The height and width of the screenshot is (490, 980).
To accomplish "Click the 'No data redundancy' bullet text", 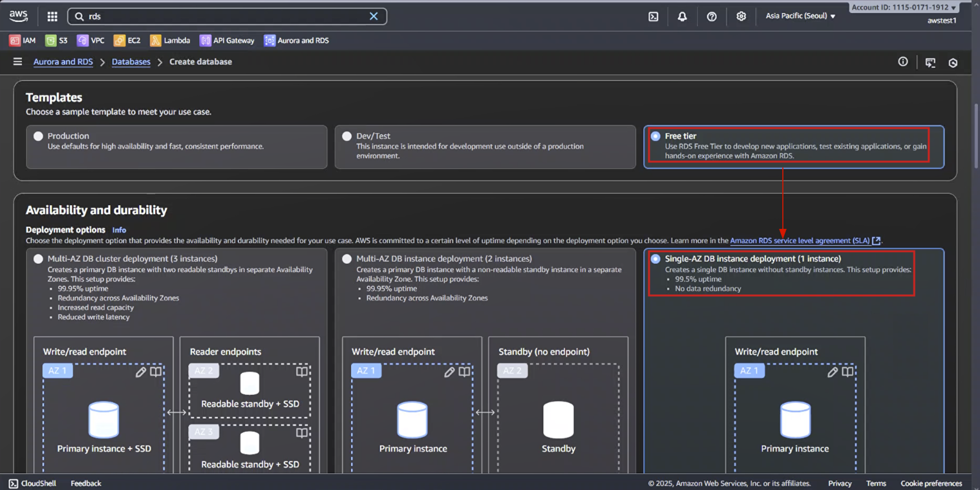I will pos(708,288).
